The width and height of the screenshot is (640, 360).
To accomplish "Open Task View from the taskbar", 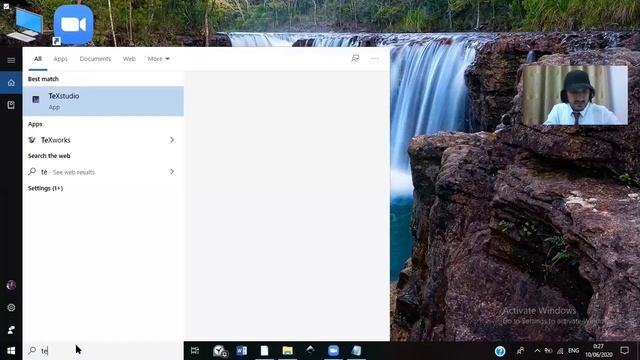I will pyautogui.click(x=195, y=351).
